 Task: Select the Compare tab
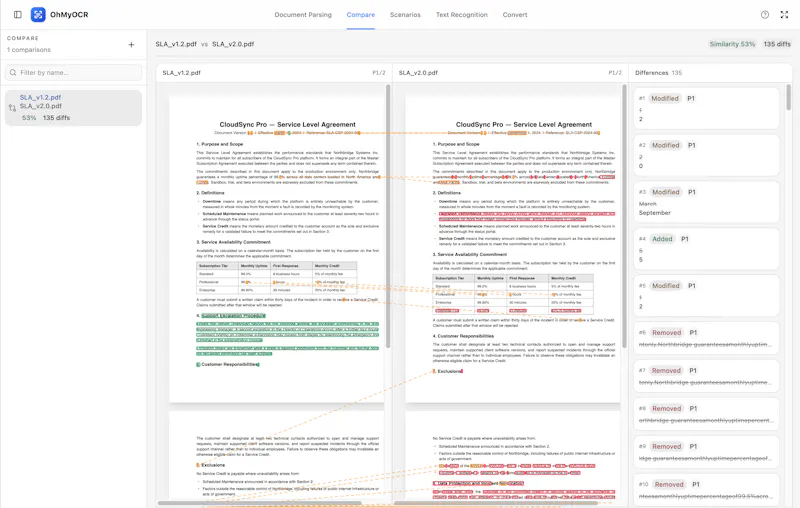point(361,15)
